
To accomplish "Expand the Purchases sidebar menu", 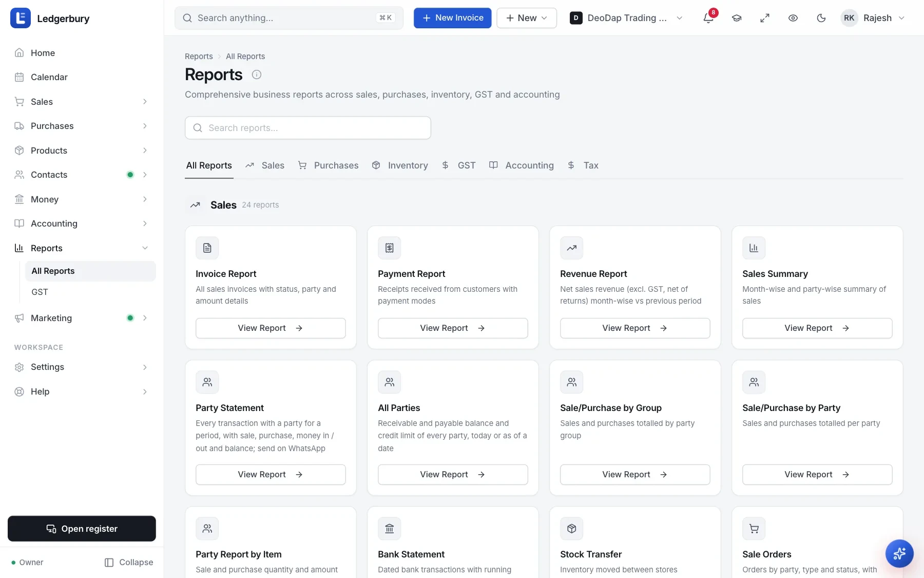I will coord(82,126).
